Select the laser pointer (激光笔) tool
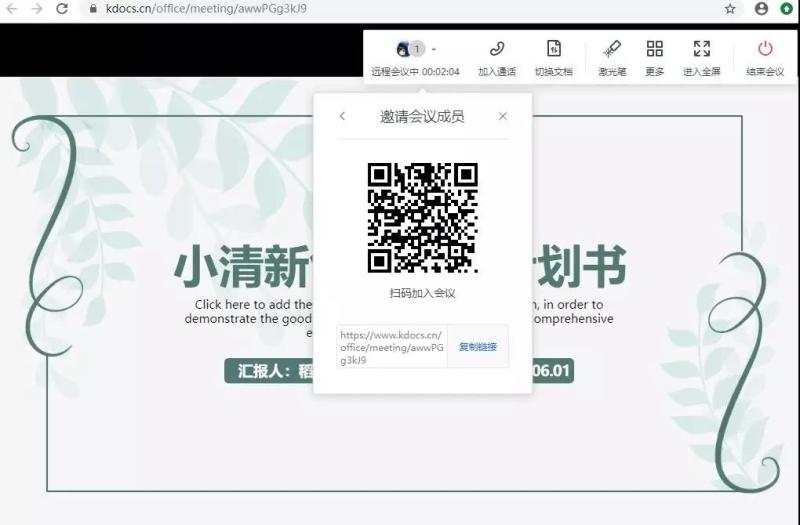This screenshot has height=525, width=800. coord(612,49)
